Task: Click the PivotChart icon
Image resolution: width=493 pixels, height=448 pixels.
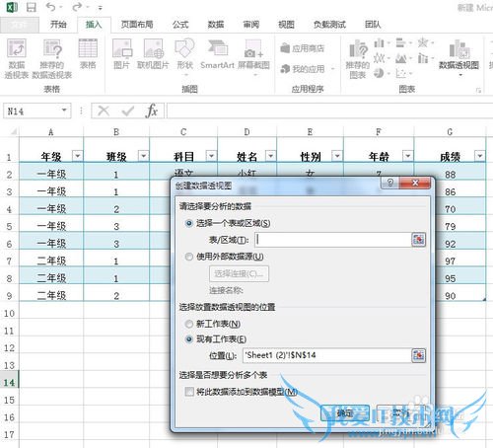Action: 459,49
